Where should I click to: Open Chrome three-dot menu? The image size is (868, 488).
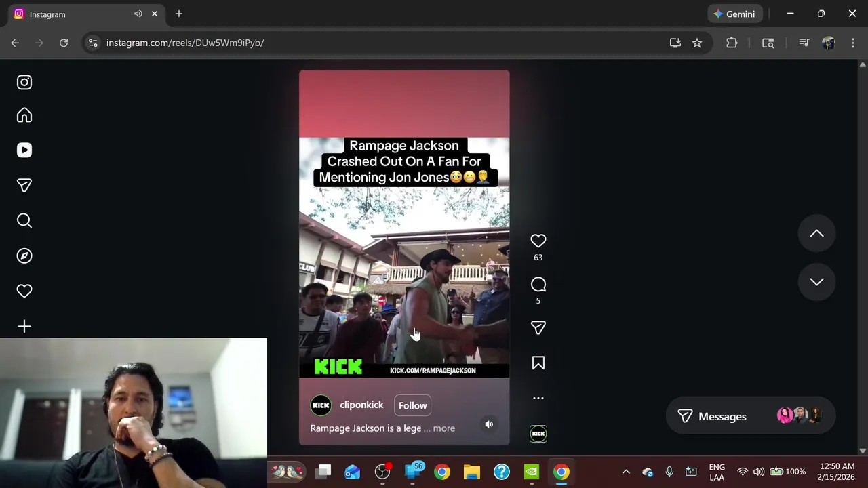(x=853, y=43)
